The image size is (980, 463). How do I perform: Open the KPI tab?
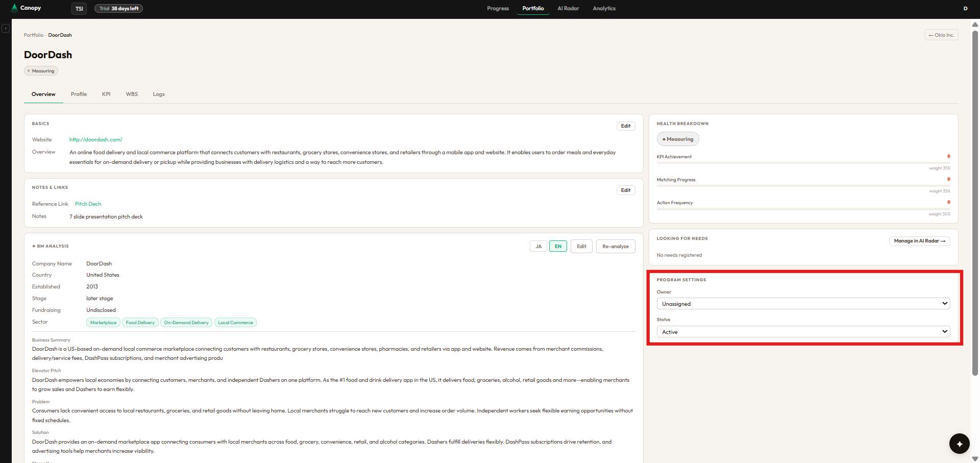coord(106,94)
